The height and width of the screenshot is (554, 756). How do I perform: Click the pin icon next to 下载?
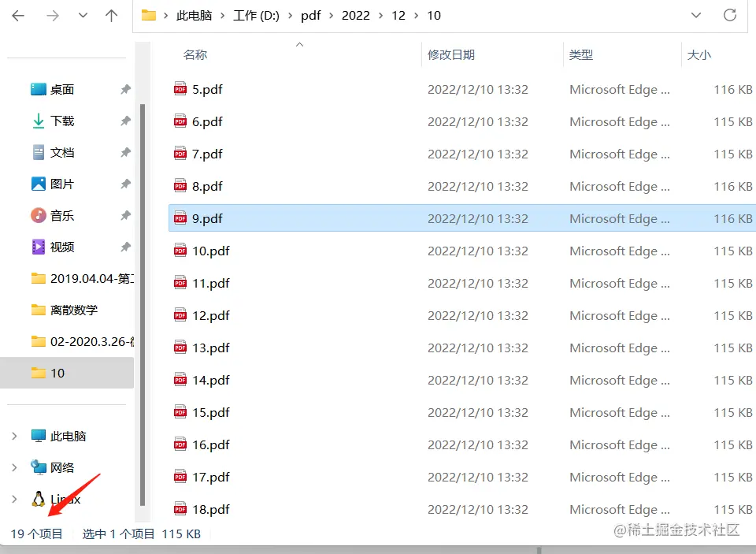point(125,120)
